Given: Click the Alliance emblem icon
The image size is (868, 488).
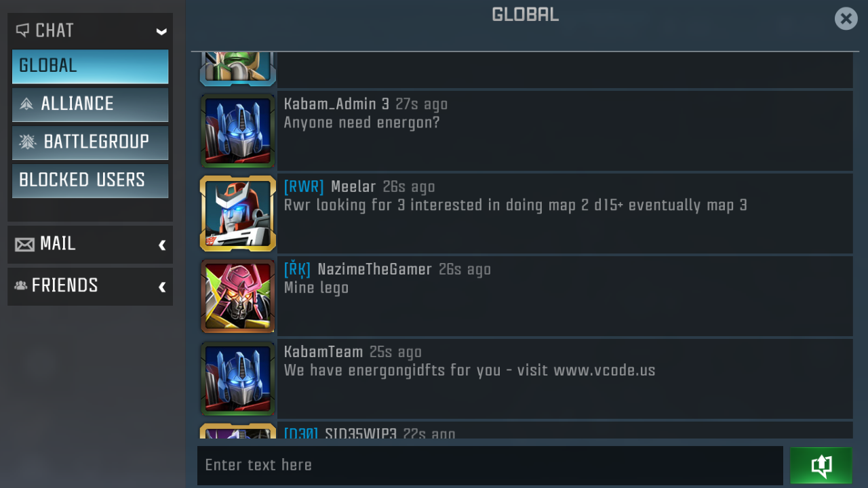Looking at the screenshot, I should click(26, 104).
